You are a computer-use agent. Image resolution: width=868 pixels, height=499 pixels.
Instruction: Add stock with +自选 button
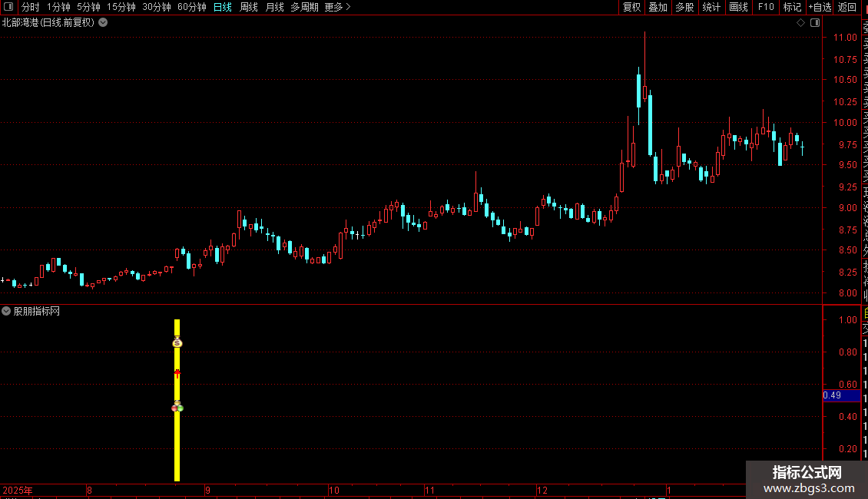(820, 7)
